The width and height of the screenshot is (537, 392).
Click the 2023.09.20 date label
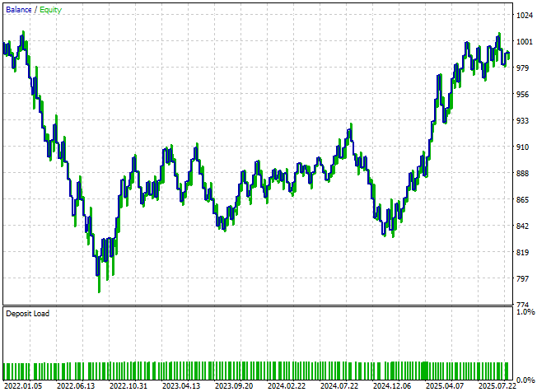[234, 386]
